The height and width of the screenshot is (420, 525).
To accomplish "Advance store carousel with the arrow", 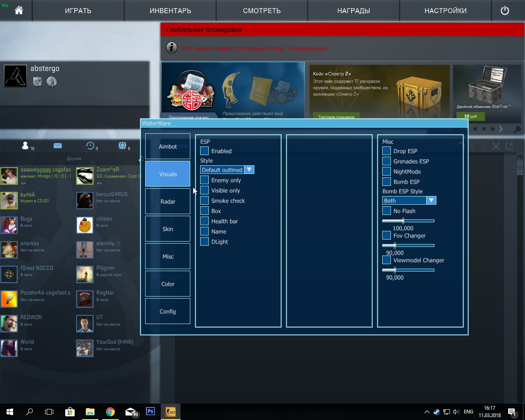I will pyautogui.click(x=501, y=129).
